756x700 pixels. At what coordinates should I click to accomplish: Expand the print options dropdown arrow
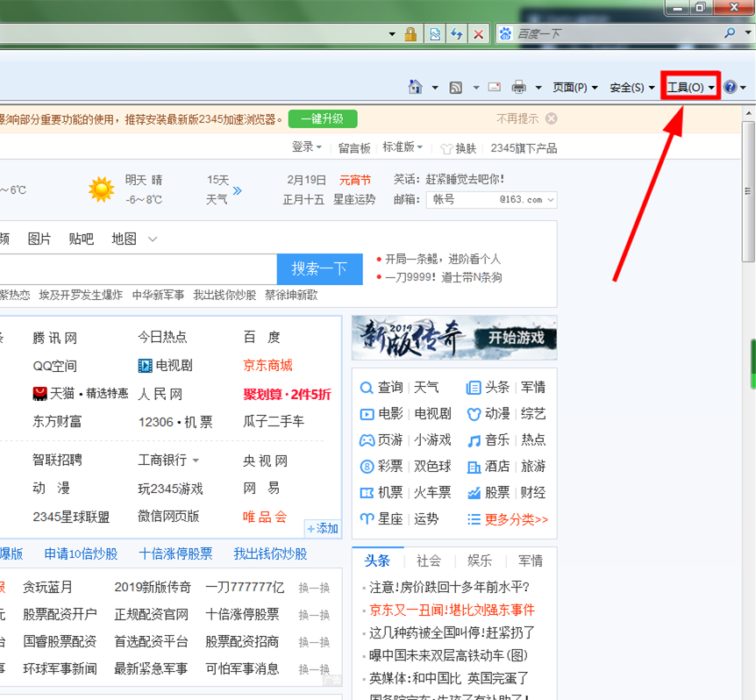click(538, 87)
